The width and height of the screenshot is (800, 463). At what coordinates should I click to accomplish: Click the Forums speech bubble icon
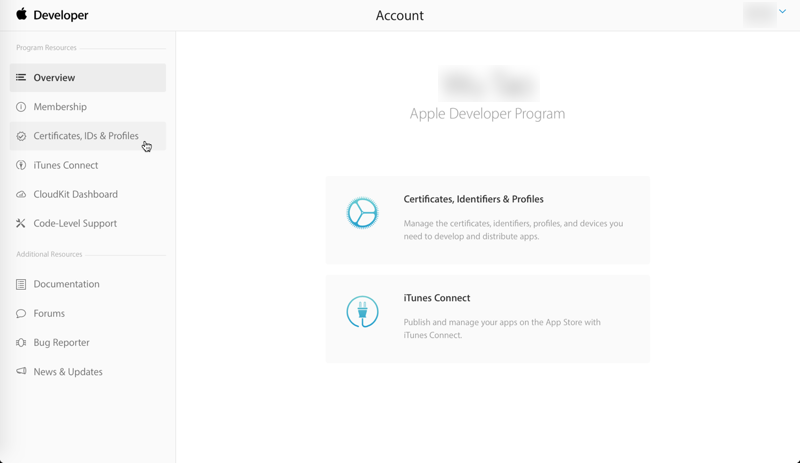click(21, 313)
